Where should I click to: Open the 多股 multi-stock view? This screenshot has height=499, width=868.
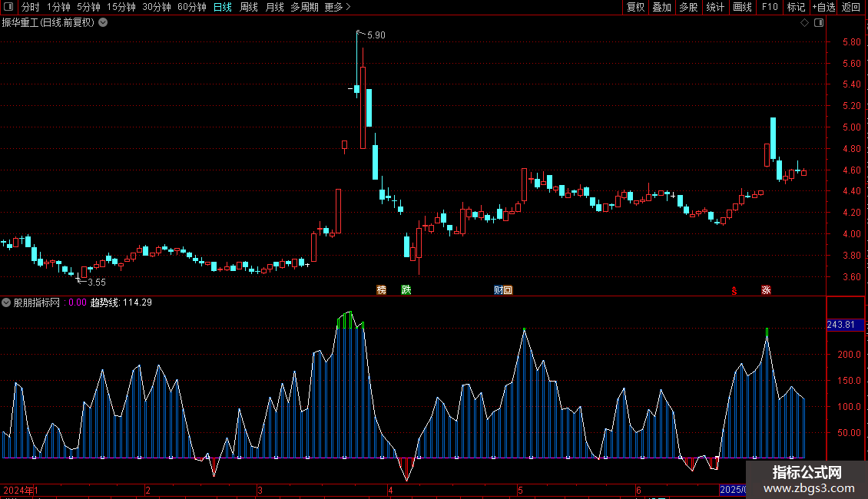pyautogui.click(x=688, y=7)
